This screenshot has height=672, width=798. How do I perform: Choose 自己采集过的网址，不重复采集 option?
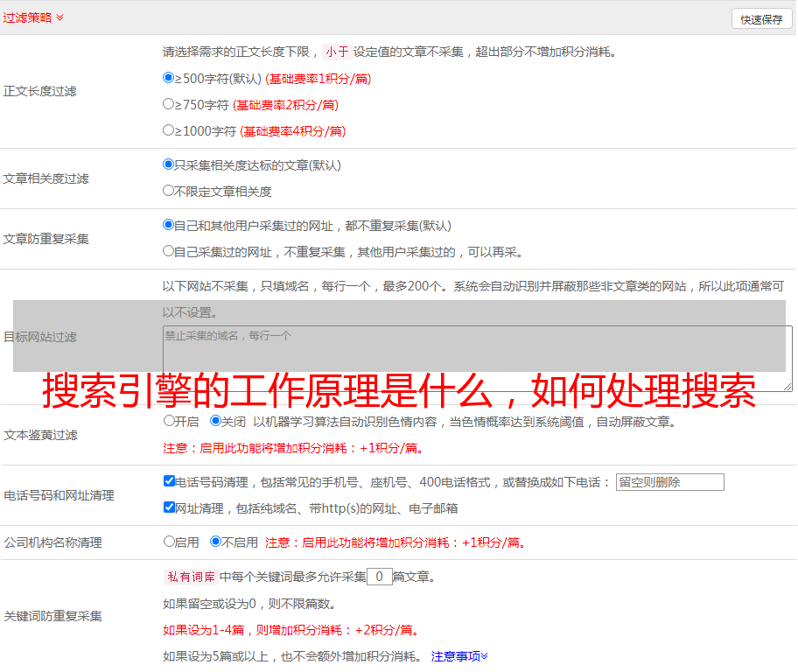(x=169, y=251)
